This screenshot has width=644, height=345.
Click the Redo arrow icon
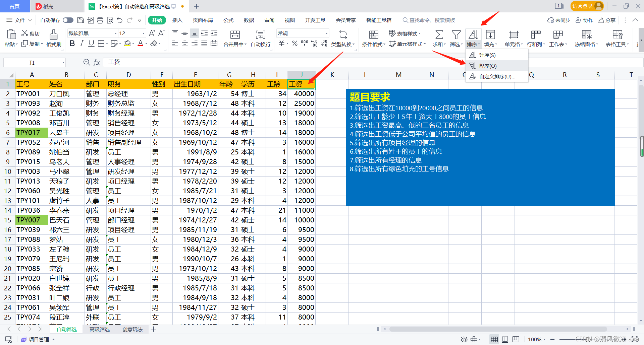(129, 20)
